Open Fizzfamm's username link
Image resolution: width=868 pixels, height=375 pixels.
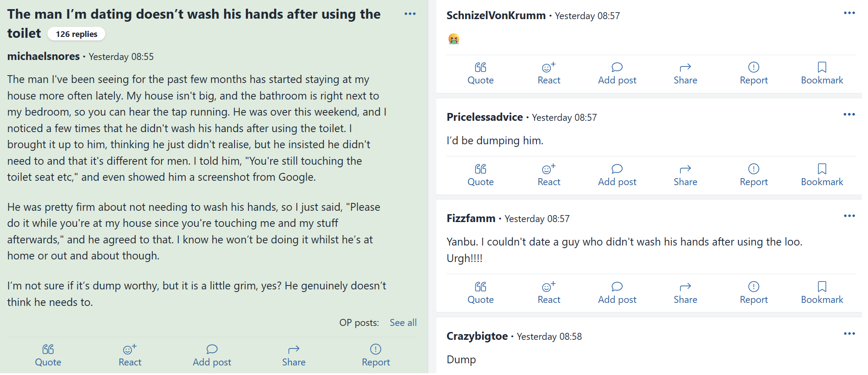tap(471, 218)
